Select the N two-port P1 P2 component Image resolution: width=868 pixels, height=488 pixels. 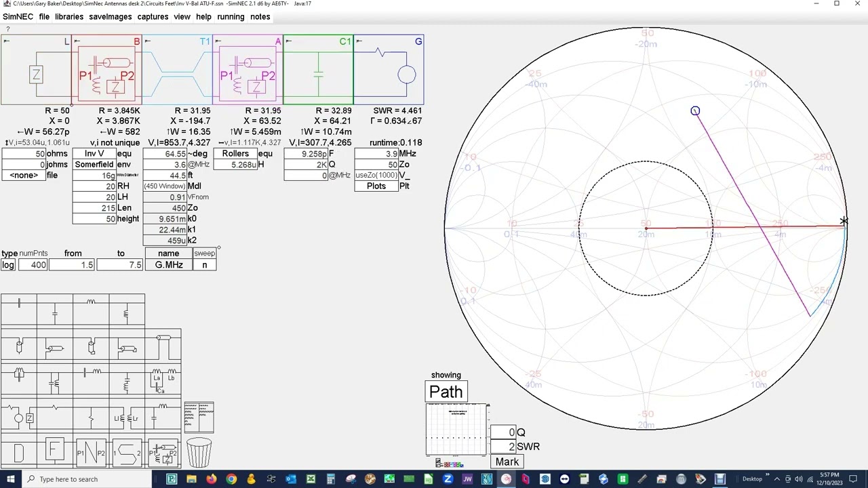(x=91, y=452)
